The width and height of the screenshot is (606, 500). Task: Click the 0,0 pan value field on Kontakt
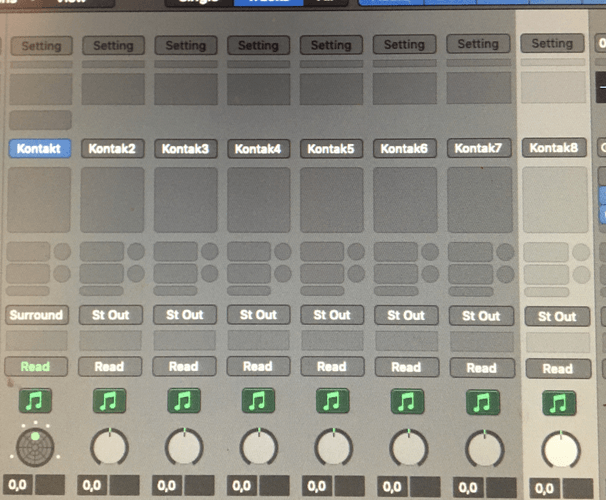point(17,485)
